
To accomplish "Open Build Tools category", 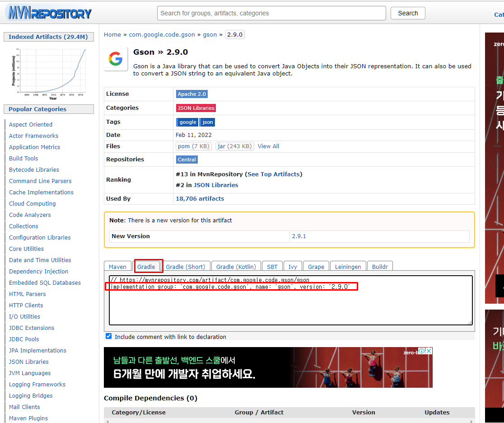I will pyautogui.click(x=23, y=158).
